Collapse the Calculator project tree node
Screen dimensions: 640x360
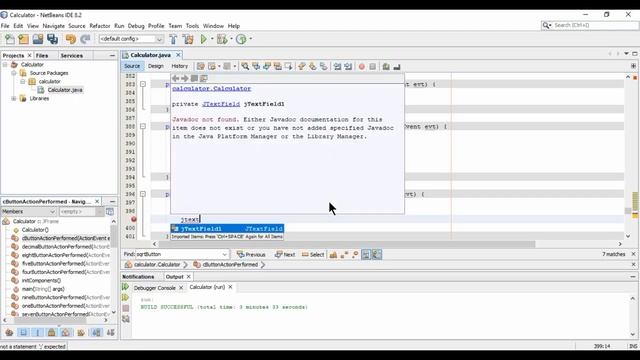(5, 64)
